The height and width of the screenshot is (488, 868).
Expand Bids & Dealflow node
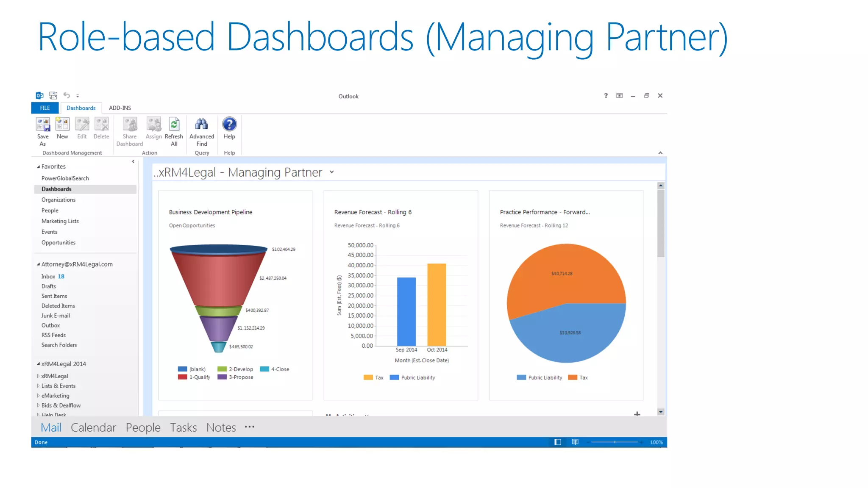click(x=38, y=405)
